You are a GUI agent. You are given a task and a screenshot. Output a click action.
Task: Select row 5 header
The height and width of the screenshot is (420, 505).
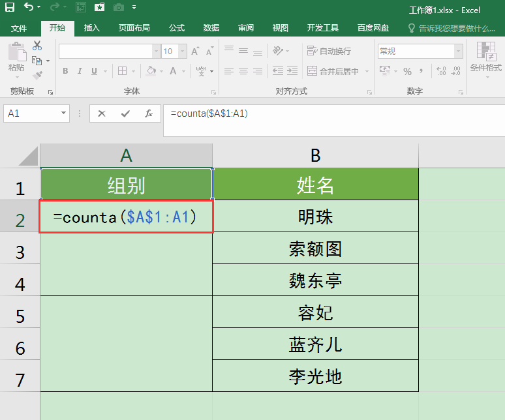(20, 312)
